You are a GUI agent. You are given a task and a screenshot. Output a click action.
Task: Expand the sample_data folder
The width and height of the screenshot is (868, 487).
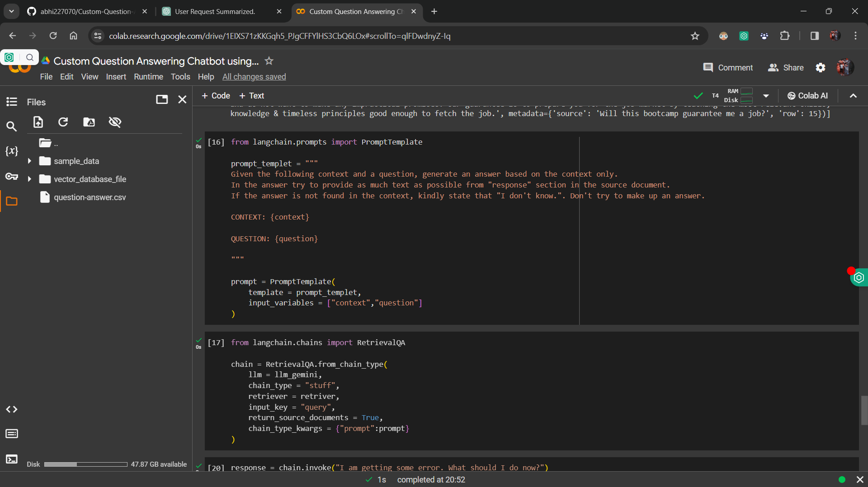[29, 161]
